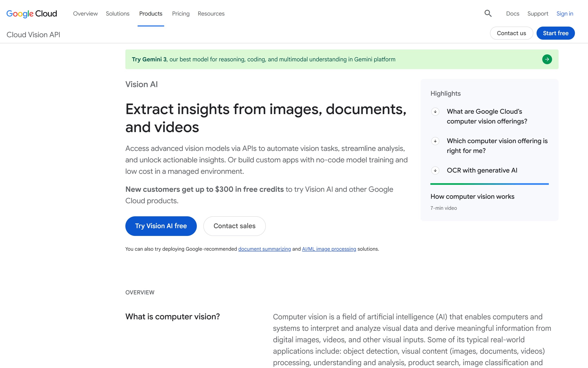Select the Products tab
The image size is (588, 368).
151,14
